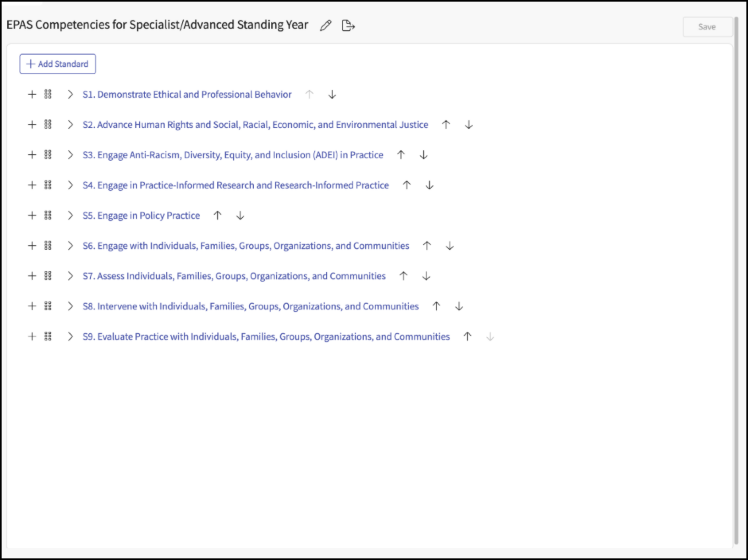The height and width of the screenshot is (560, 748).
Task: Click the drag handle grip on the S2 row
Action: pos(48,124)
